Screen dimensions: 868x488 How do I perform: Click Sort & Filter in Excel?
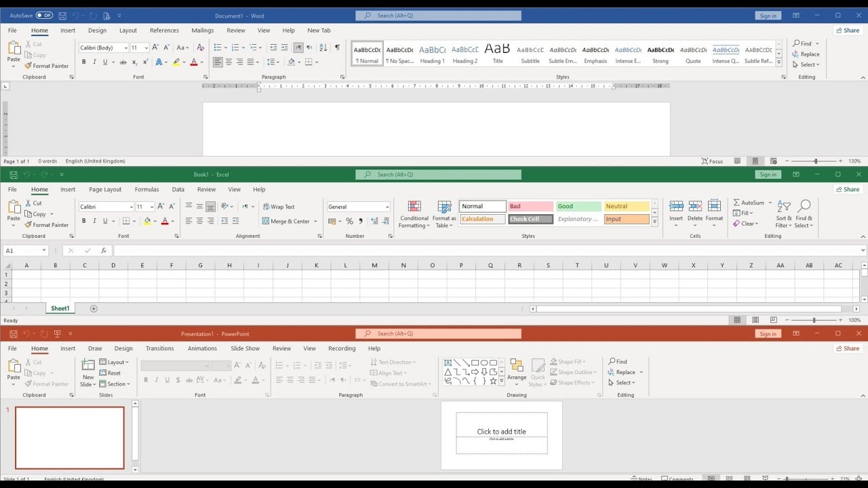[783, 214]
